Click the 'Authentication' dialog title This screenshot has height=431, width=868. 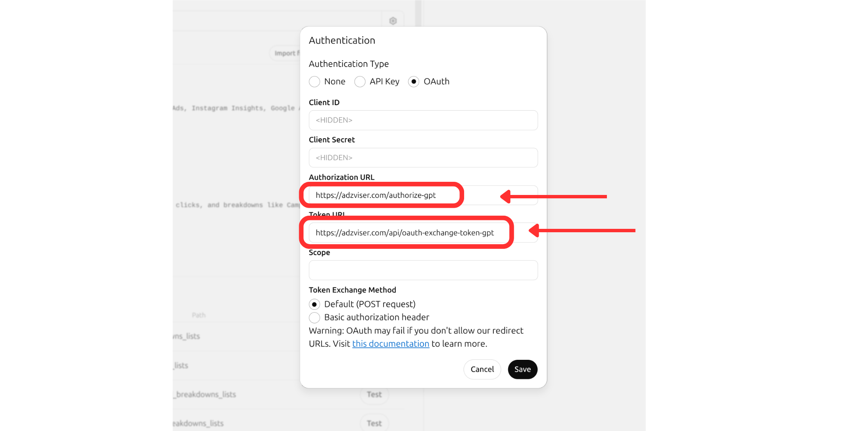342,40
